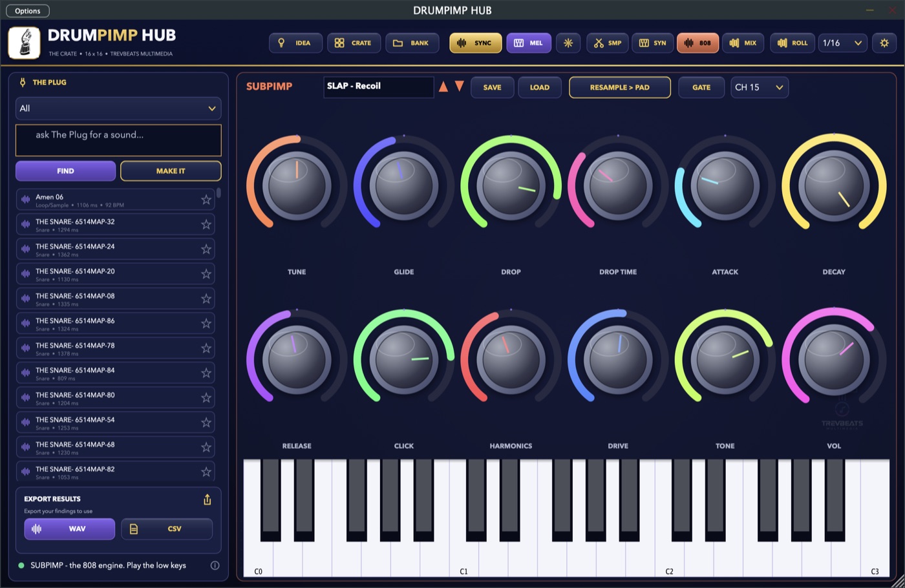Click the info icon in status bar
905x588 pixels.
tap(215, 565)
